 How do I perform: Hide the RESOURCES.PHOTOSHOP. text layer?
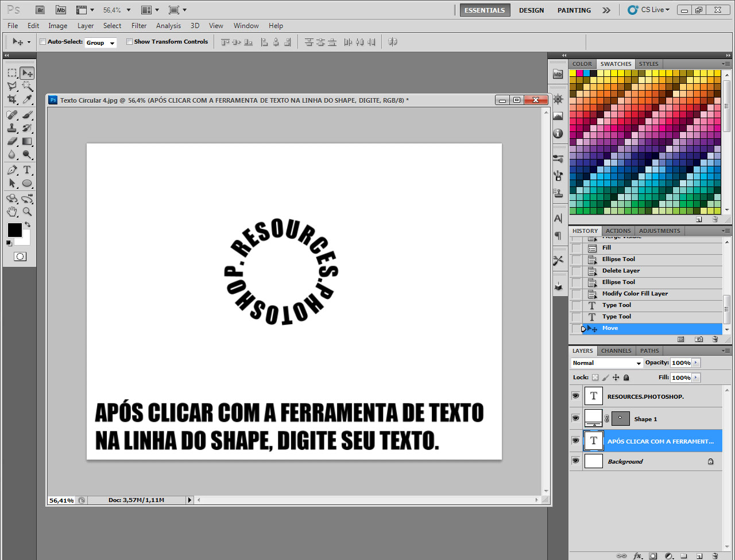[575, 396]
